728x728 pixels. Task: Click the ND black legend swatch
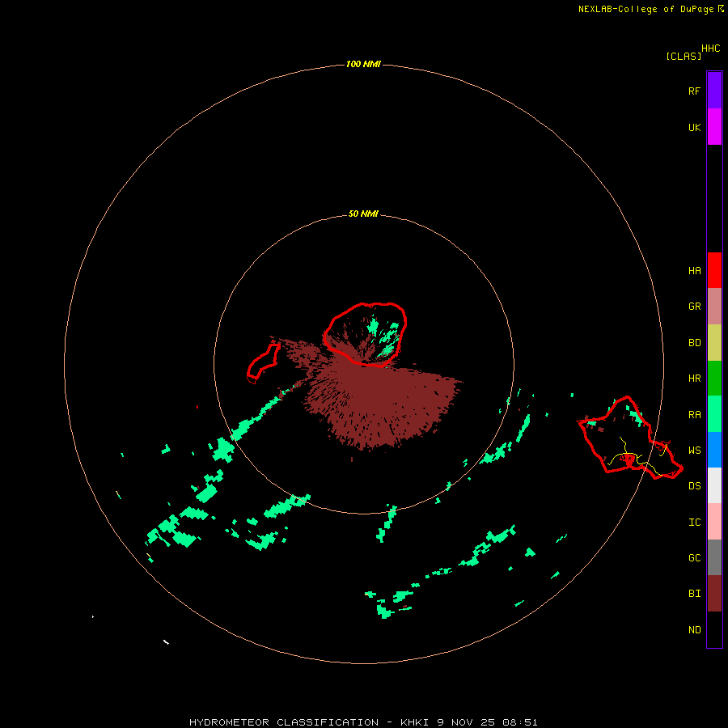click(x=714, y=629)
